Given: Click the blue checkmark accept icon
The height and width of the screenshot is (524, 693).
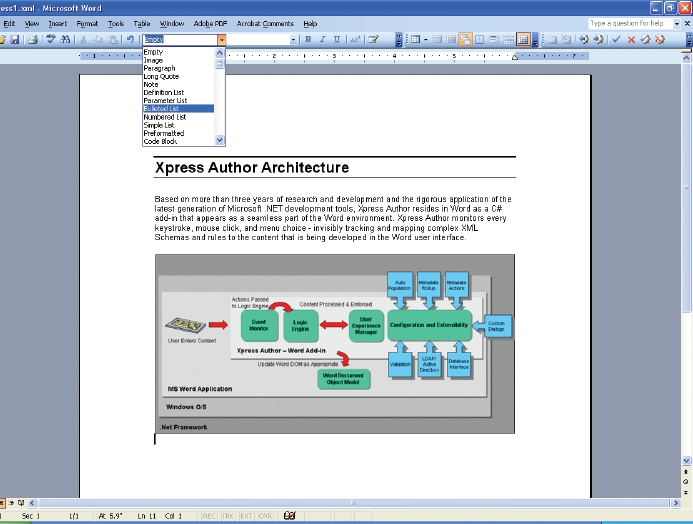Looking at the screenshot, I should pyautogui.click(x=616, y=40).
